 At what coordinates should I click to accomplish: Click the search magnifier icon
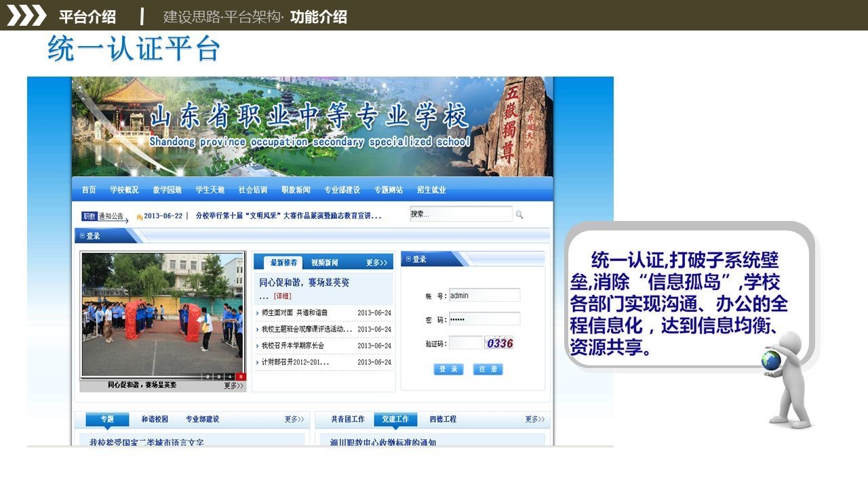(x=519, y=215)
